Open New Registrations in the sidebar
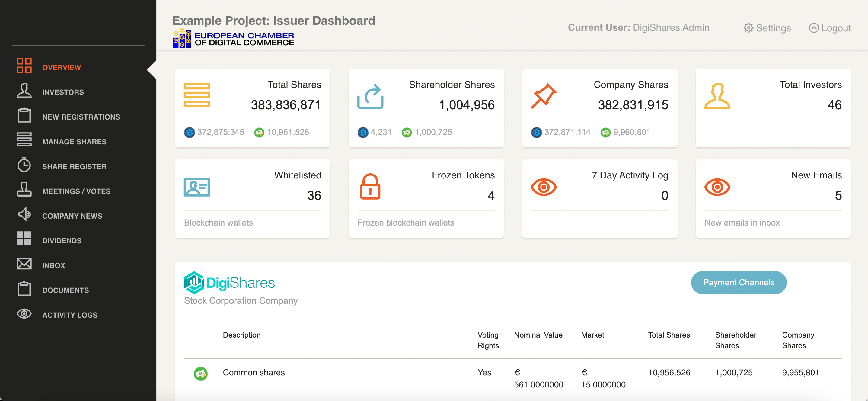Screen dimensions: 868x401 click(81, 117)
